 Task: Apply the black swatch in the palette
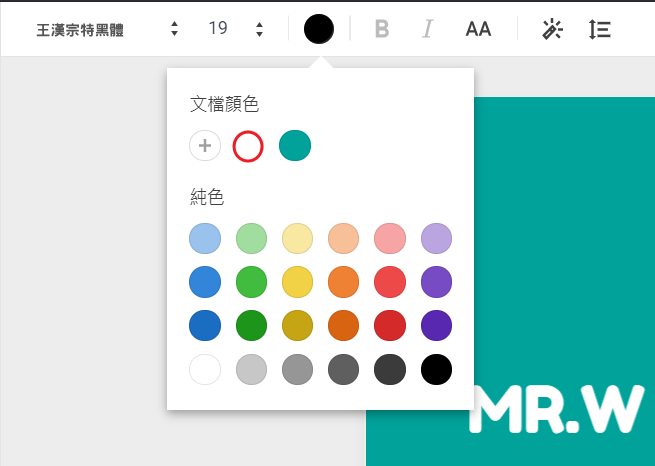click(436, 369)
